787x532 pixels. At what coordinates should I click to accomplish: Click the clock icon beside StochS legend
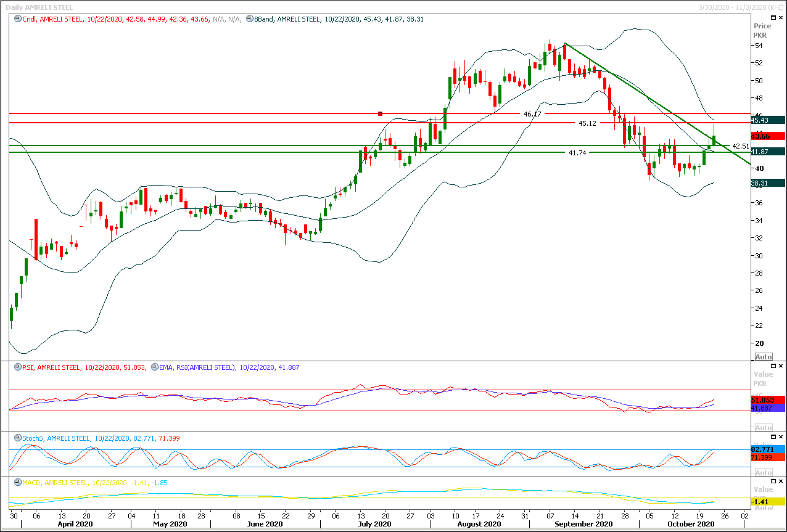18,438
